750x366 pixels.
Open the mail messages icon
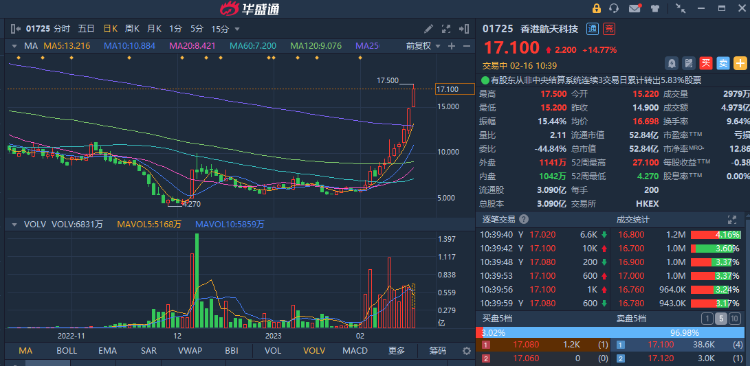(635, 8)
